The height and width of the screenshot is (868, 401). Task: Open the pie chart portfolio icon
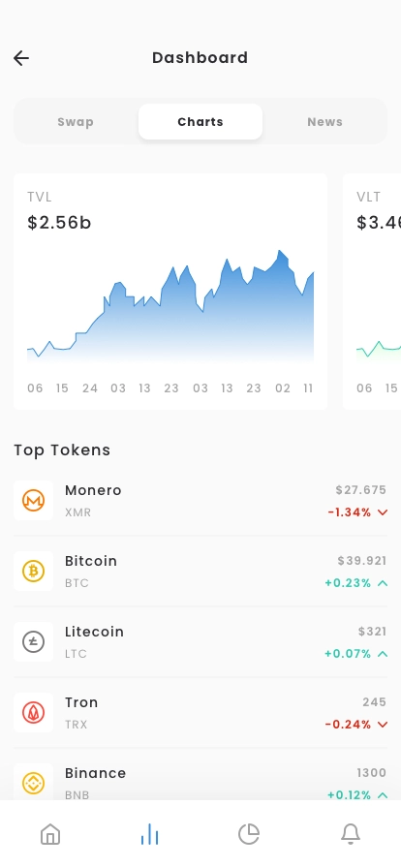[249, 834]
